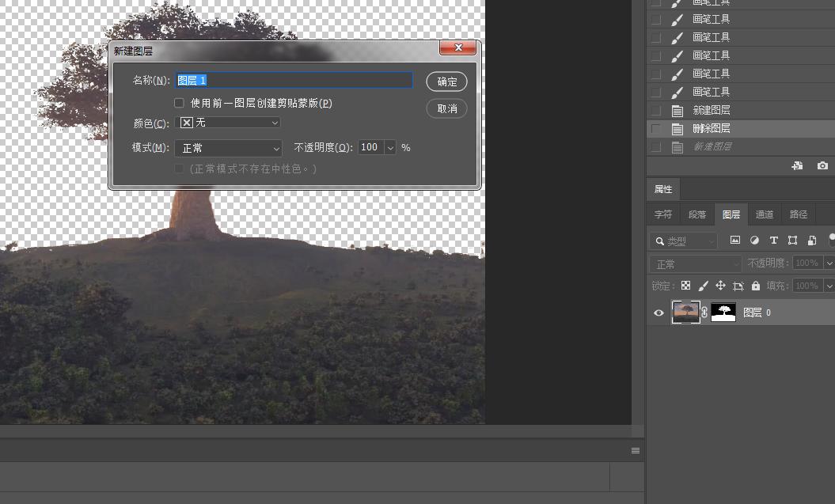Viewport: 835px width, 504px height.
Task: Lock image pixels brush icon
Action: click(x=703, y=286)
